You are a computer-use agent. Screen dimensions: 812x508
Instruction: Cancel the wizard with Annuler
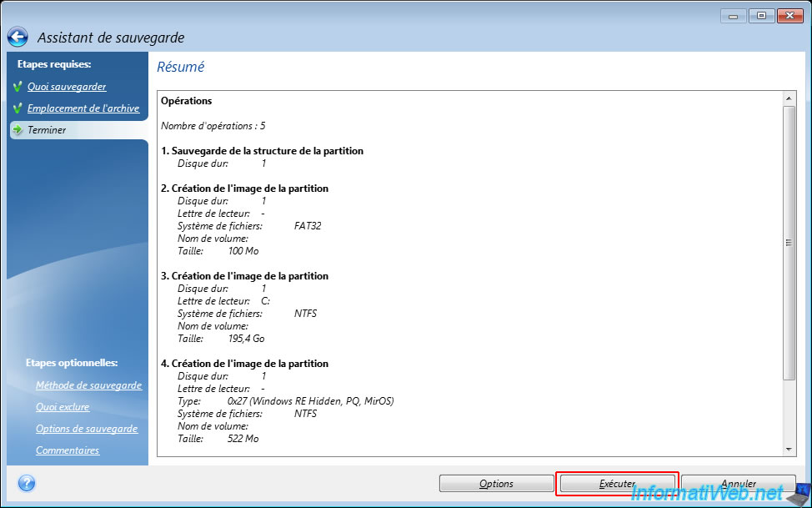tap(739, 484)
